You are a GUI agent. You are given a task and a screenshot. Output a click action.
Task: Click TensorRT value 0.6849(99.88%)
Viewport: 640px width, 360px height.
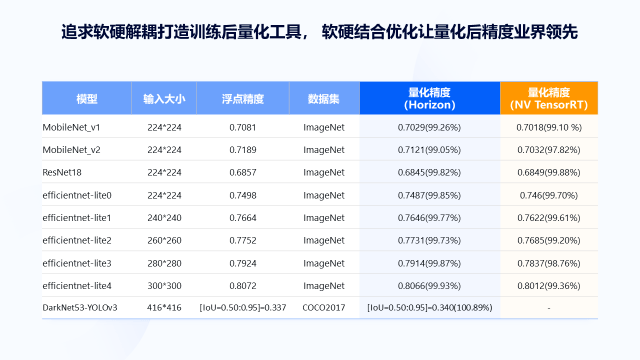549,172
